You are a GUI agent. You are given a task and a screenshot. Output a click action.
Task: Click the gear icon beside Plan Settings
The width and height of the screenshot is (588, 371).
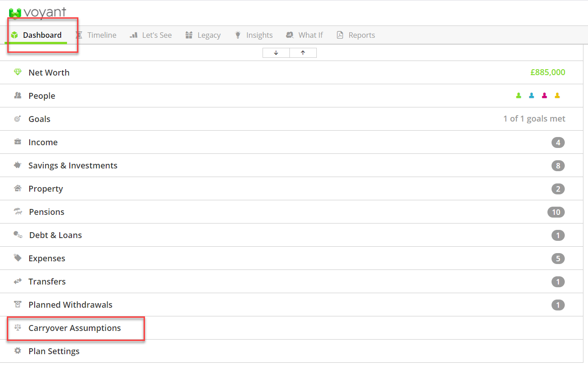tap(18, 351)
